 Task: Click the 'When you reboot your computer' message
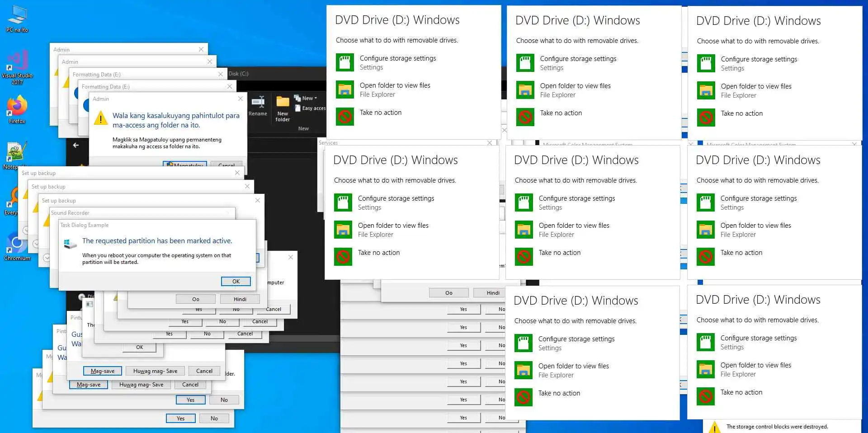pos(156,259)
